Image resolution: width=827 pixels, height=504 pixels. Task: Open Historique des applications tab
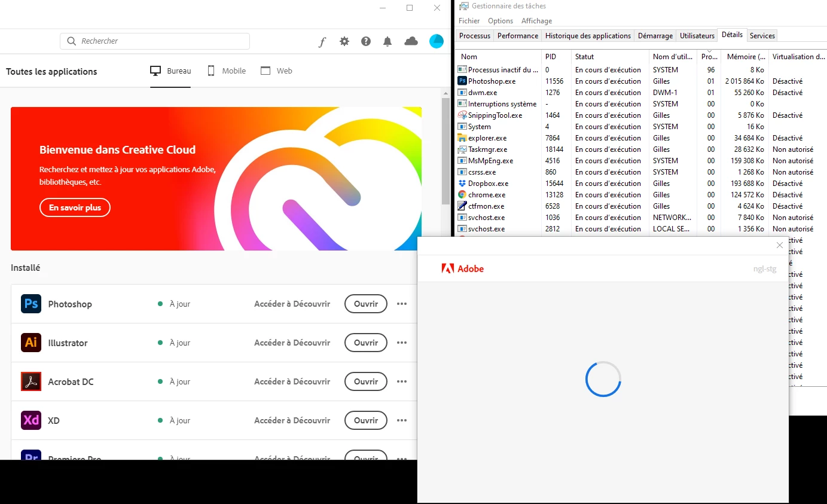(x=588, y=36)
